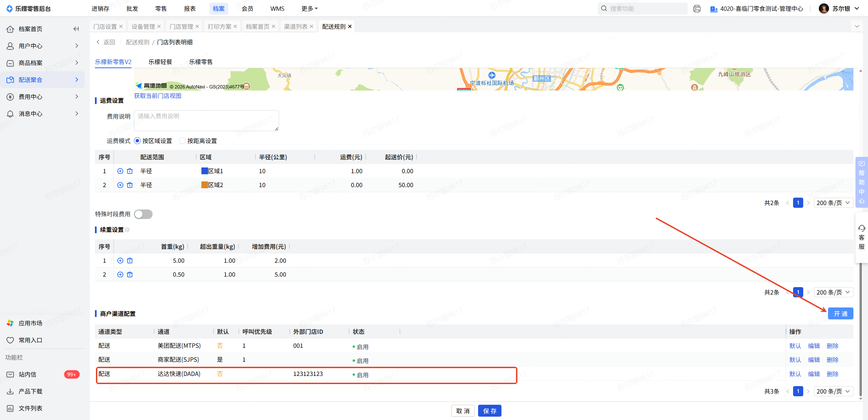Click the blue 区域1 color swatch
The width and height of the screenshot is (868, 420).
coord(204,171)
